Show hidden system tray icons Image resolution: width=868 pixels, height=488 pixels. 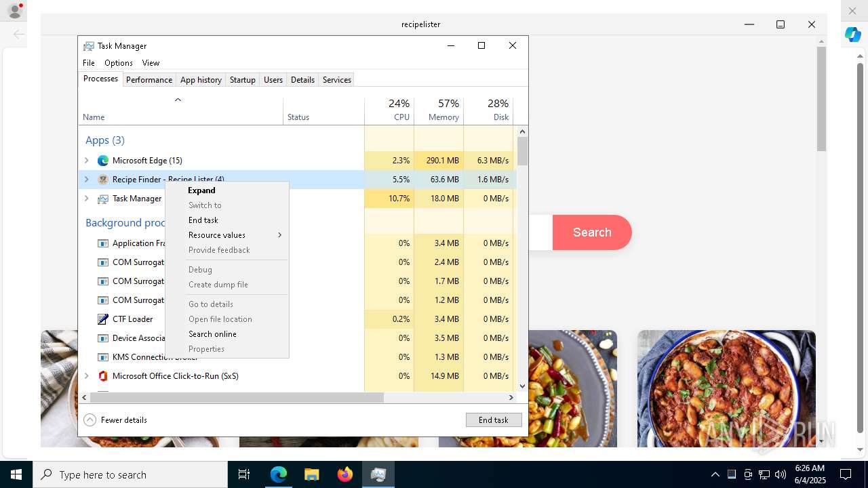(x=715, y=474)
